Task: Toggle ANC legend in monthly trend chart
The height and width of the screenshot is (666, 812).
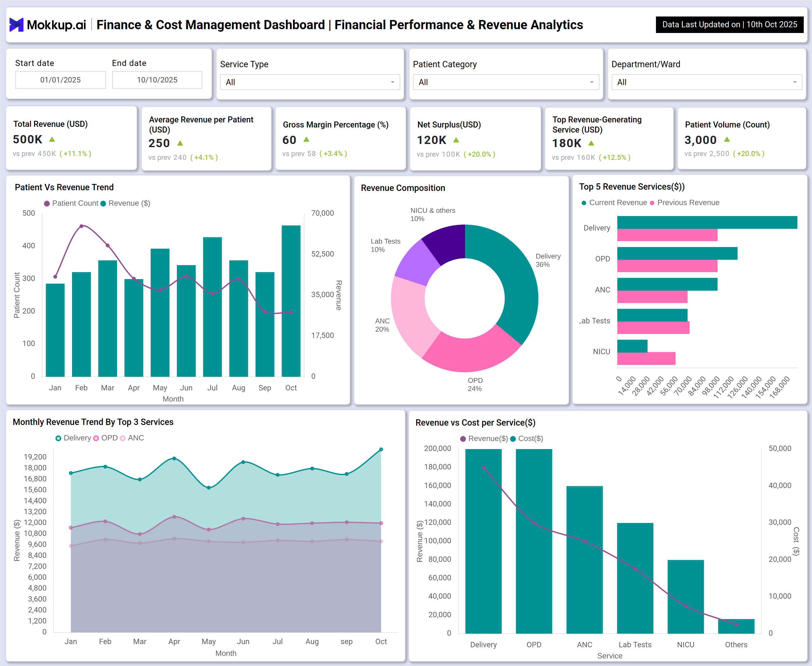Action: 132,438
